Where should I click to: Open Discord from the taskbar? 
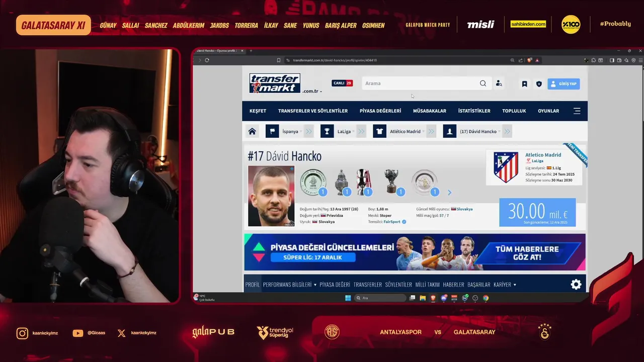[444, 298]
